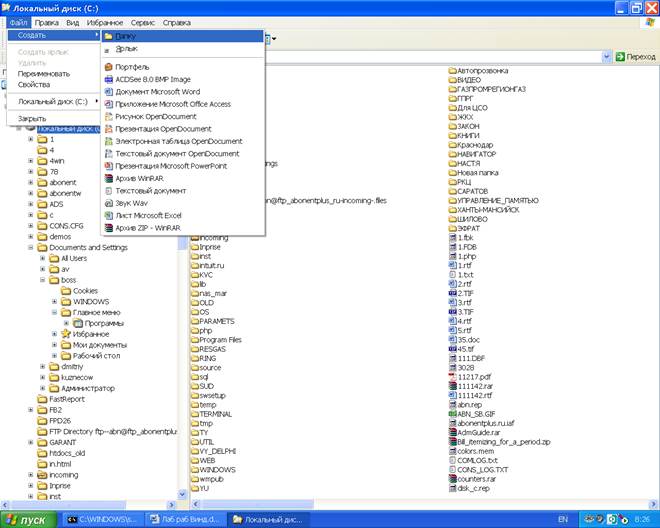This screenshot has width=660, height=528.
Task: Click file list horizontal scroll-right arrow
Action: [x=653, y=504]
